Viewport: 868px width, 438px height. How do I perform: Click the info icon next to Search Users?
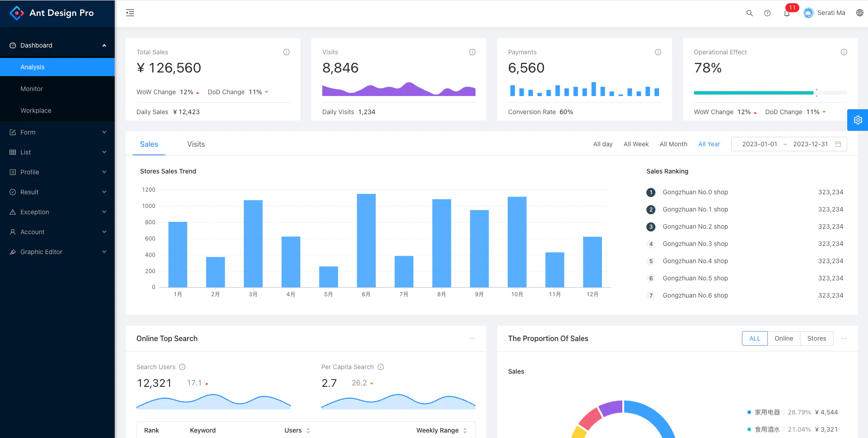[x=183, y=367]
